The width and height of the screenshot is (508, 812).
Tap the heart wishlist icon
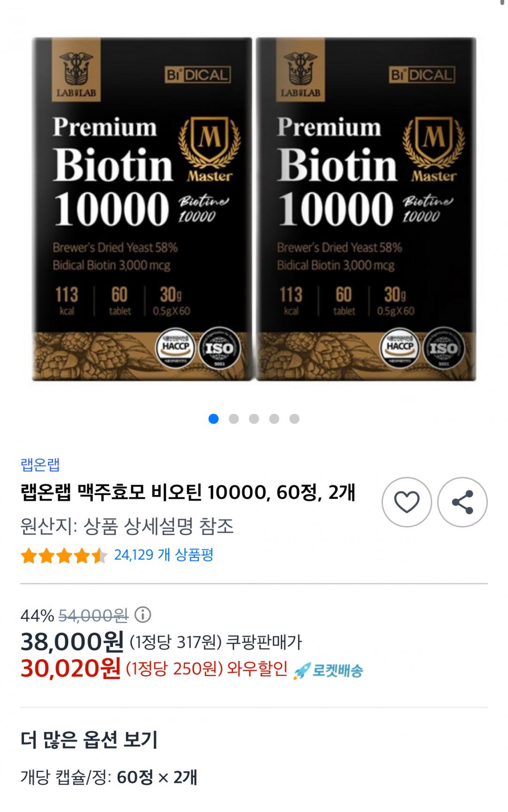[406, 502]
